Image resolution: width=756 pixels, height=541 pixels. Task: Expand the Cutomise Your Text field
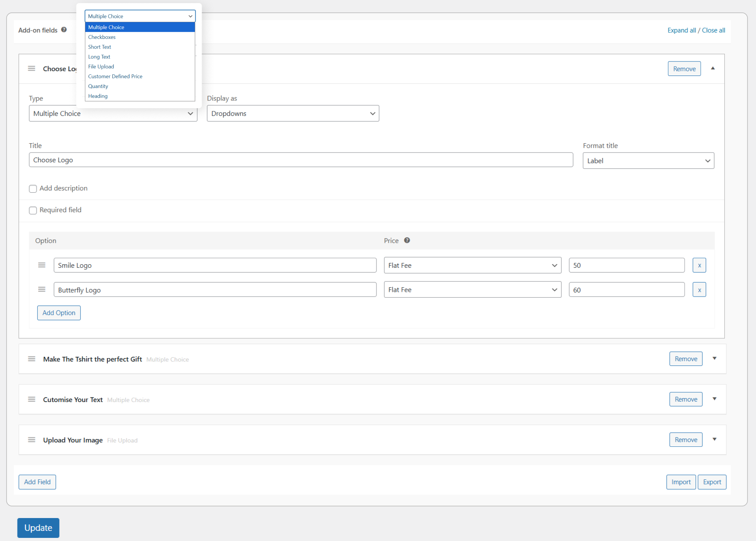[x=714, y=399]
